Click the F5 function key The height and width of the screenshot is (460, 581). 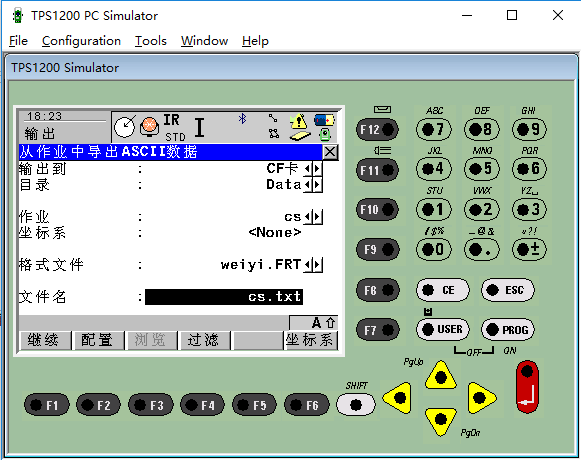pyautogui.click(x=255, y=405)
